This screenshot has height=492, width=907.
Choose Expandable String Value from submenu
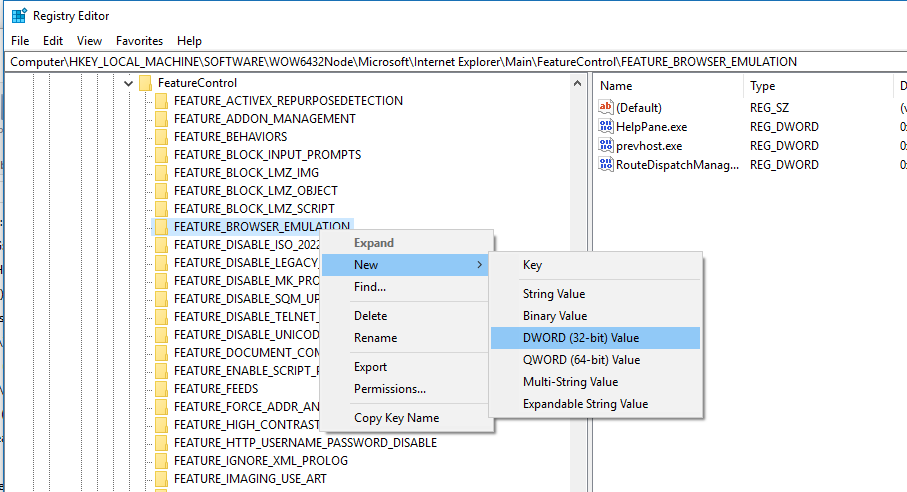click(x=595, y=404)
